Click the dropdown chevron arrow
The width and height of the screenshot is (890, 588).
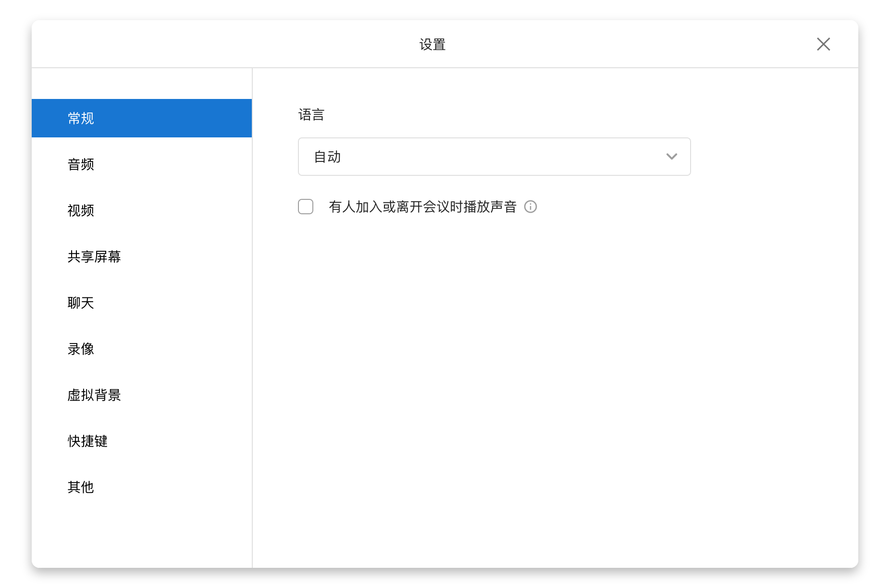point(672,156)
